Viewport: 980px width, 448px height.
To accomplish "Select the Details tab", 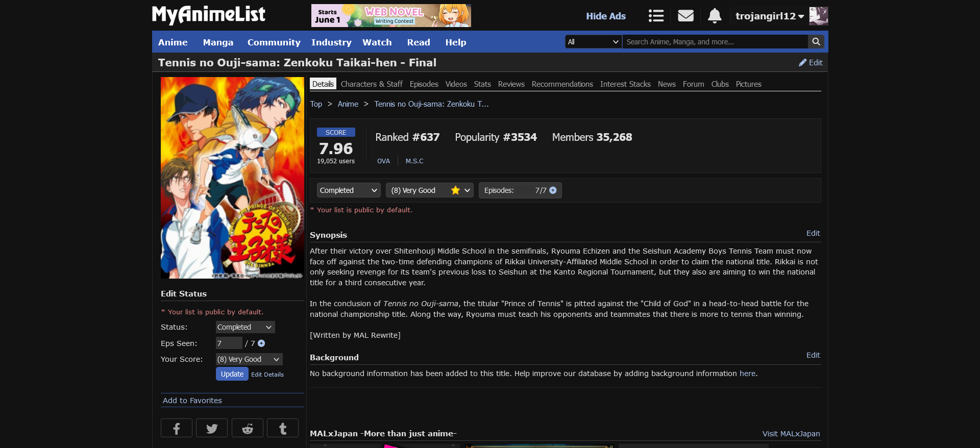I will tap(323, 84).
